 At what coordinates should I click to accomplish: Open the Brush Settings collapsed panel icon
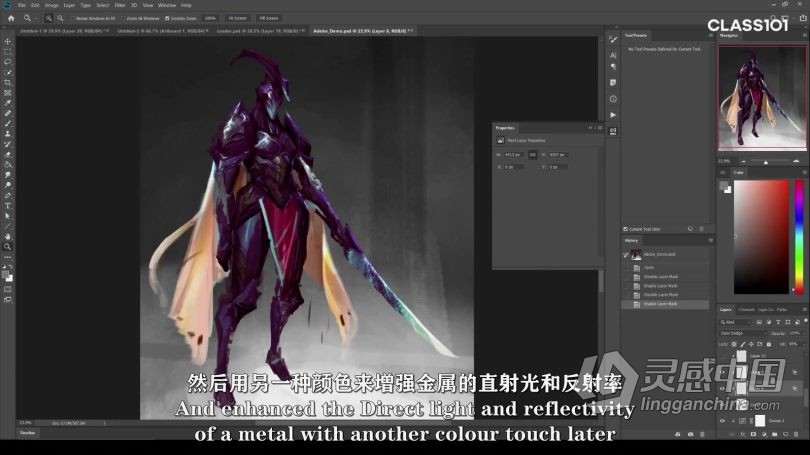coord(613,39)
